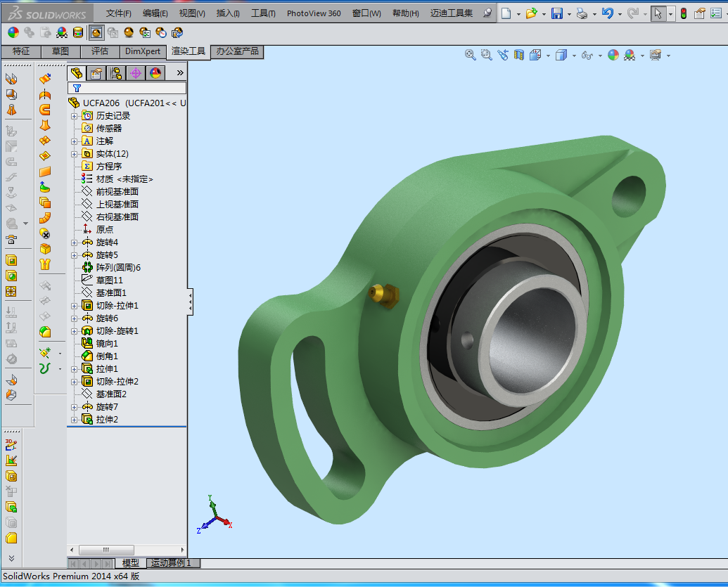Click the Zoom to Fit icon

[x=471, y=55]
